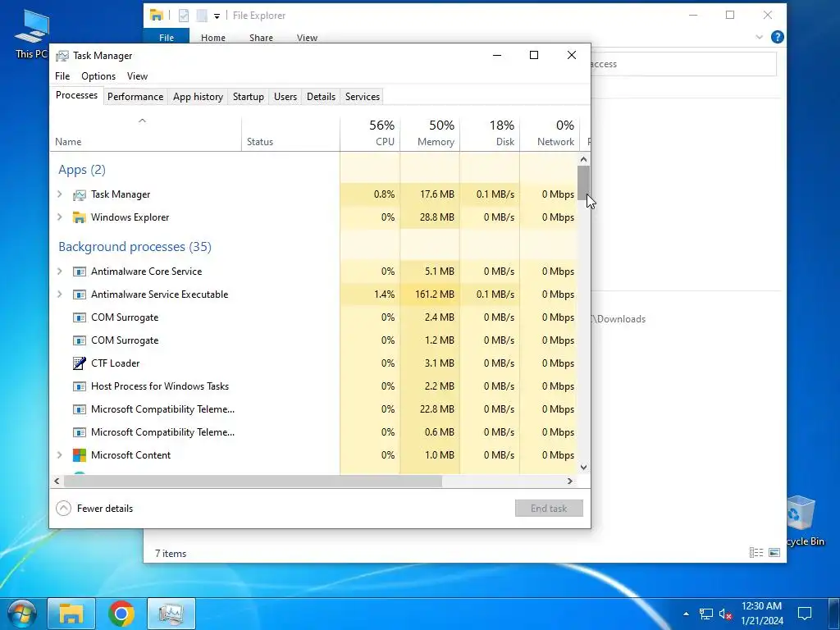
Task: Switch to the Users tab
Action: [x=285, y=97]
